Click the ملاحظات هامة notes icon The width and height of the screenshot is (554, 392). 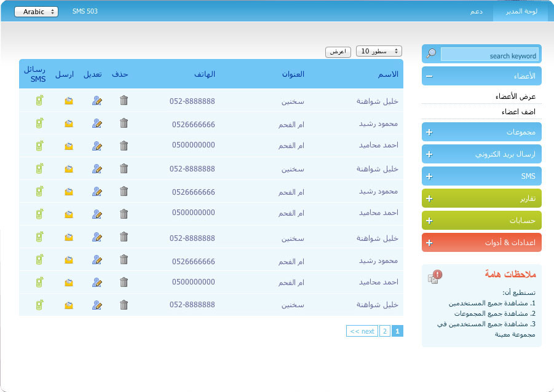click(x=435, y=277)
